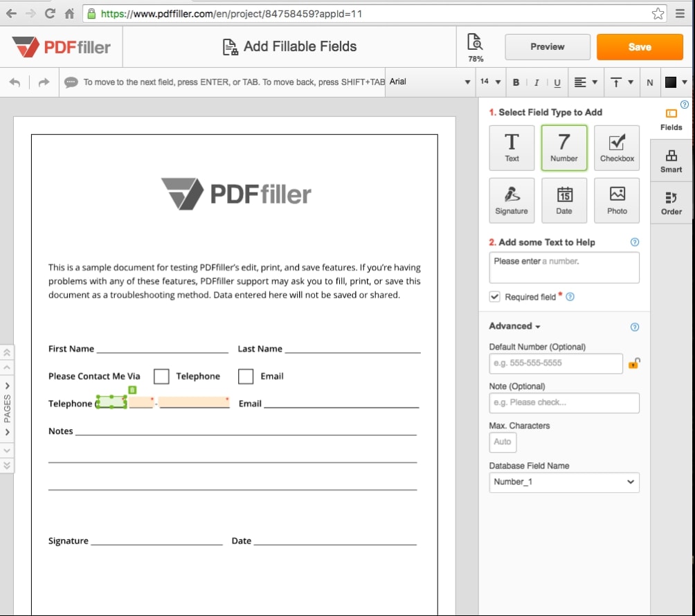
Task: Open the text color swatch dropdown
Action: (x=676, y=82)
